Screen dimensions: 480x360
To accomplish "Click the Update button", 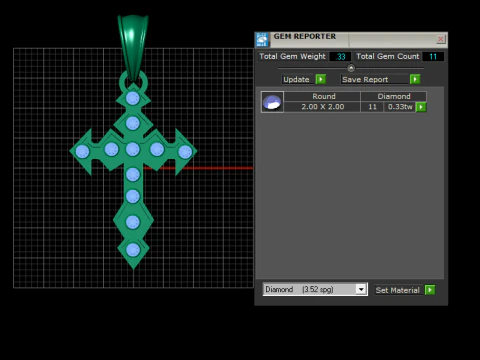I will tap(297, 79).
